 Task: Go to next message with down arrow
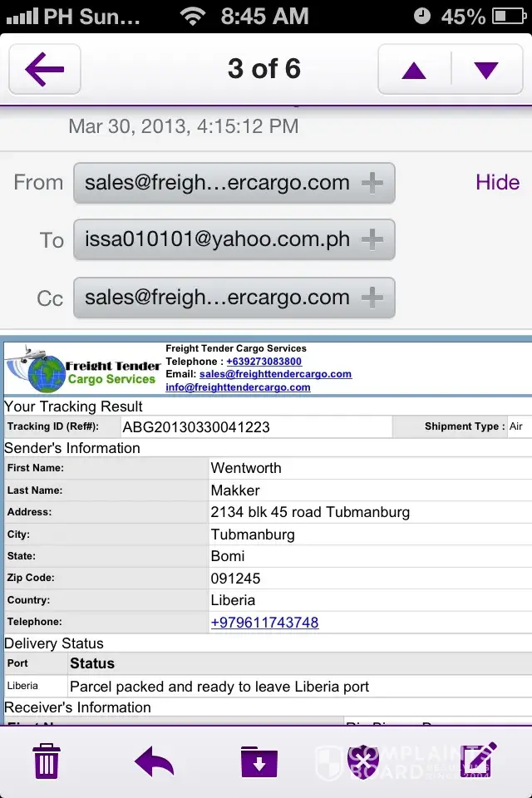pos(486,70)
